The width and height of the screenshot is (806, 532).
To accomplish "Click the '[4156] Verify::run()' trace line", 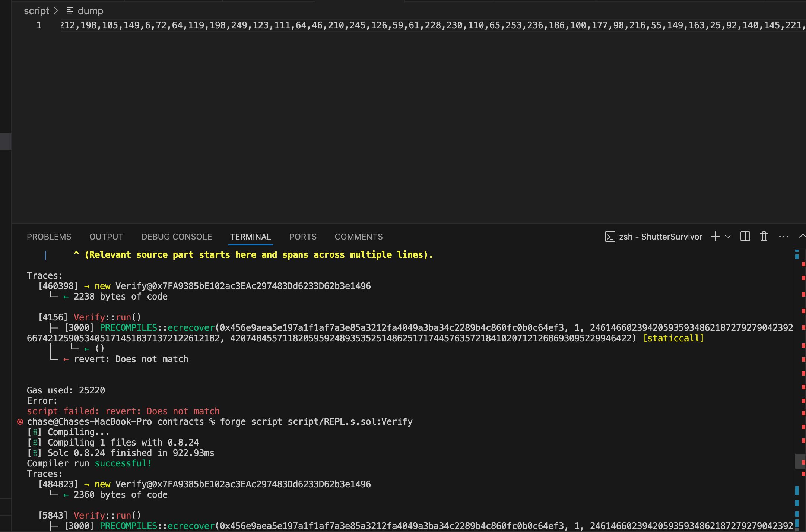I will click(x=90, y=317).
